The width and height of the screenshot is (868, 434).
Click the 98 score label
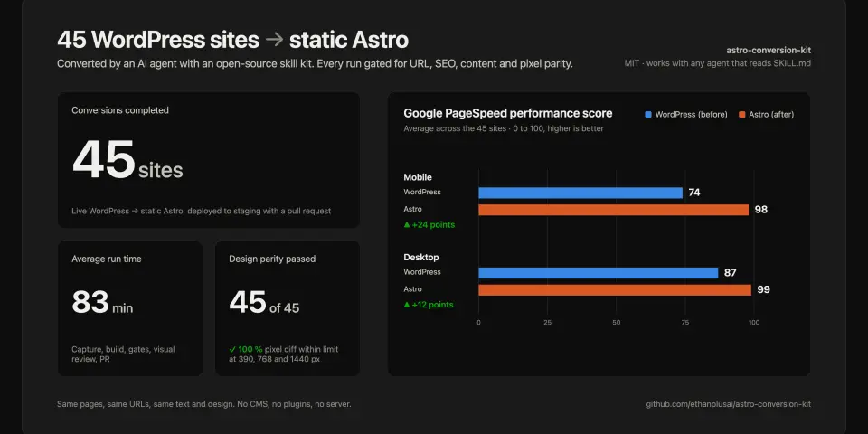point(761,210)
